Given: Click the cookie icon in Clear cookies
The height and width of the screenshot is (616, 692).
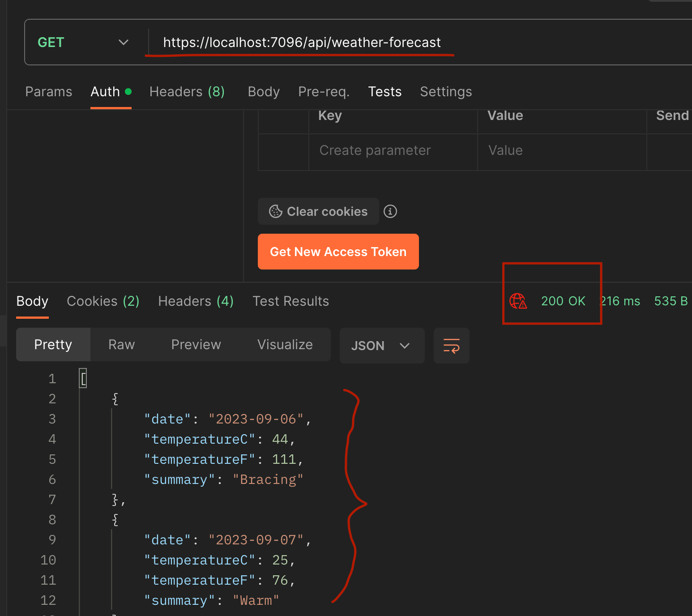Looking at the screenshot, I should point(275,211).
